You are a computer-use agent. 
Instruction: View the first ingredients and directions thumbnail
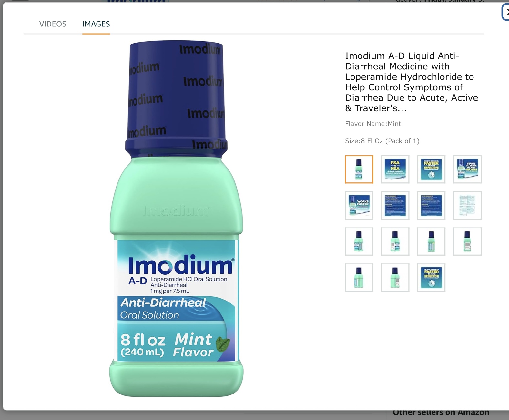[x=395, y=205]
